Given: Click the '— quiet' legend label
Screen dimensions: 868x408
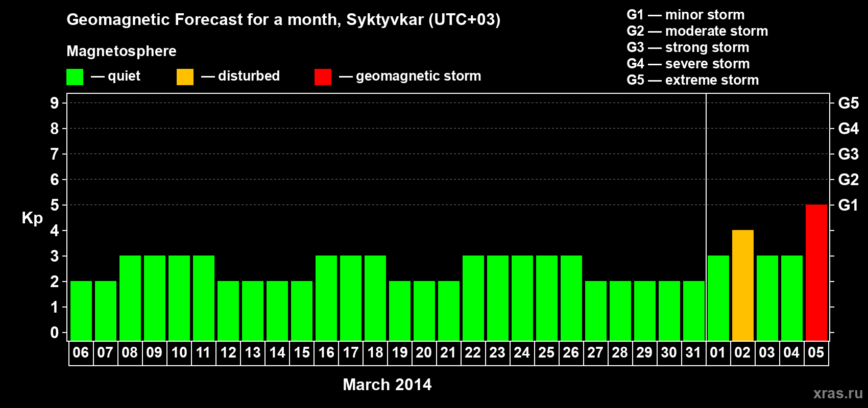Looking at the screenshot, I should (x=116, y=76).
